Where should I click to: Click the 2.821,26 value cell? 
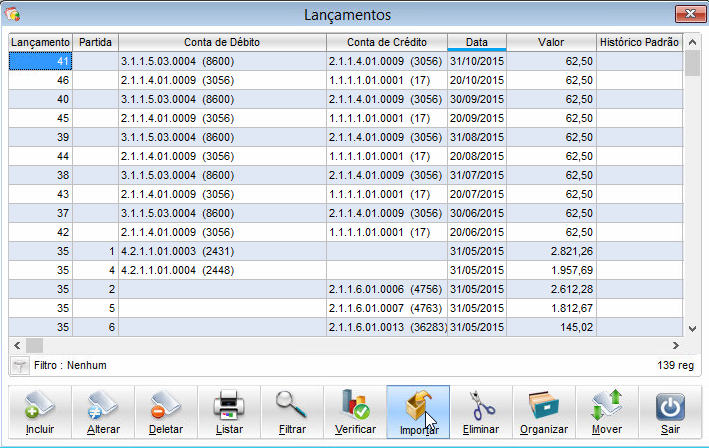(550, 250)
